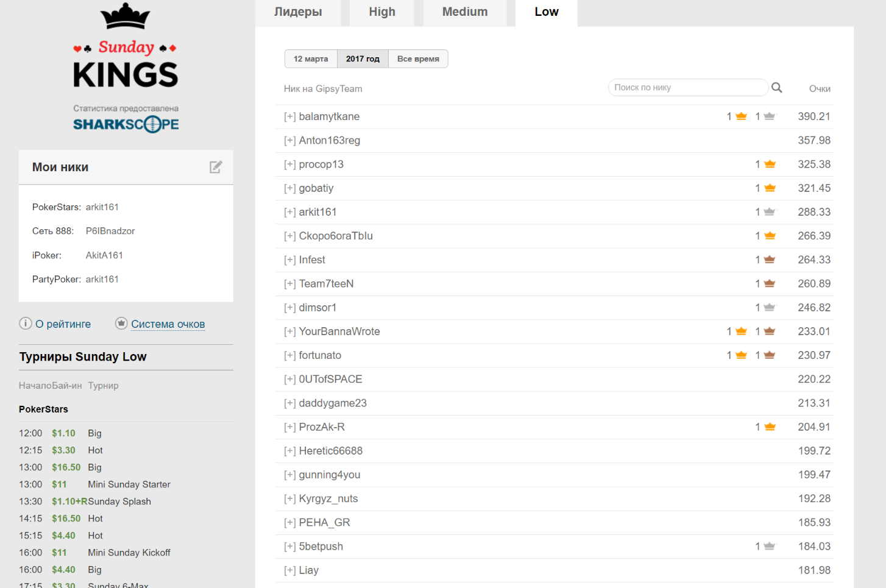Image resolution: width=886 pixels, height=588 pixels.
Task: Click the bronze crown in fortunato row
Action: (x=770, y=355)
